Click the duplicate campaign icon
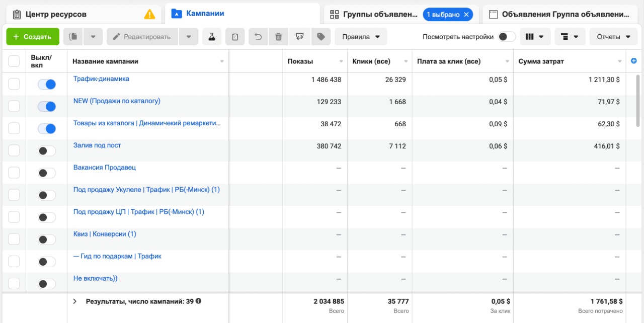 click(x=73, y=37)
